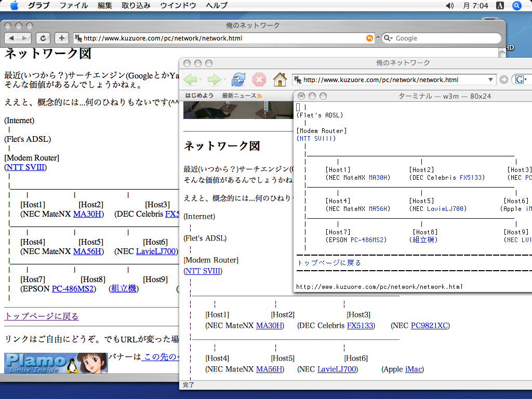Open the LavieLJ700 link in the Safari window
Screen dimensions: 532x399
click(156, 251)
